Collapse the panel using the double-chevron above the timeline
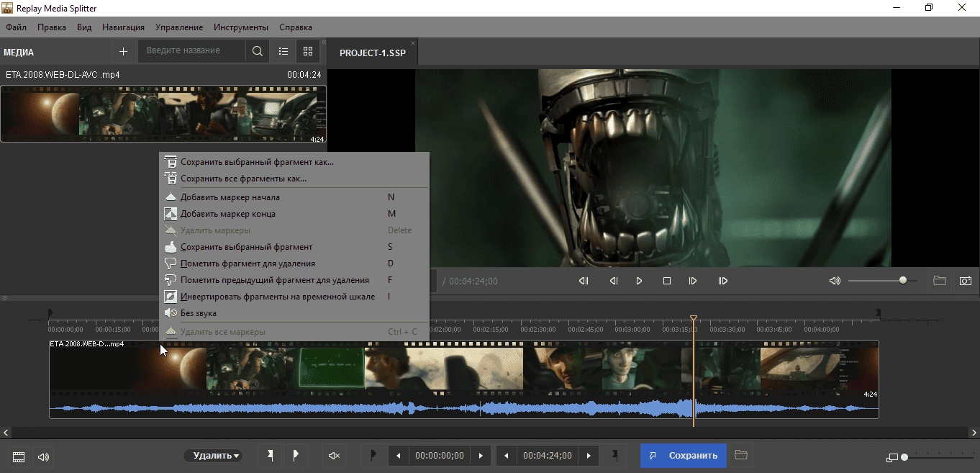This screenshot has height=473, width=980. 4,297
